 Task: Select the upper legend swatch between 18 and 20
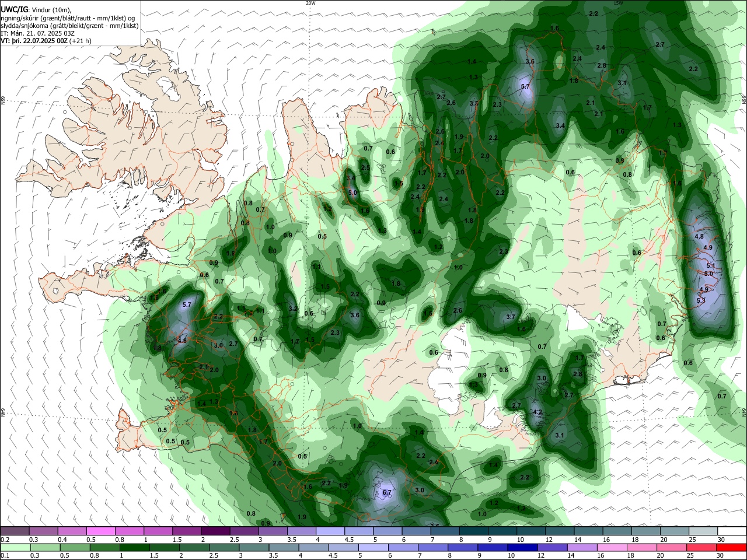point(646,531)
